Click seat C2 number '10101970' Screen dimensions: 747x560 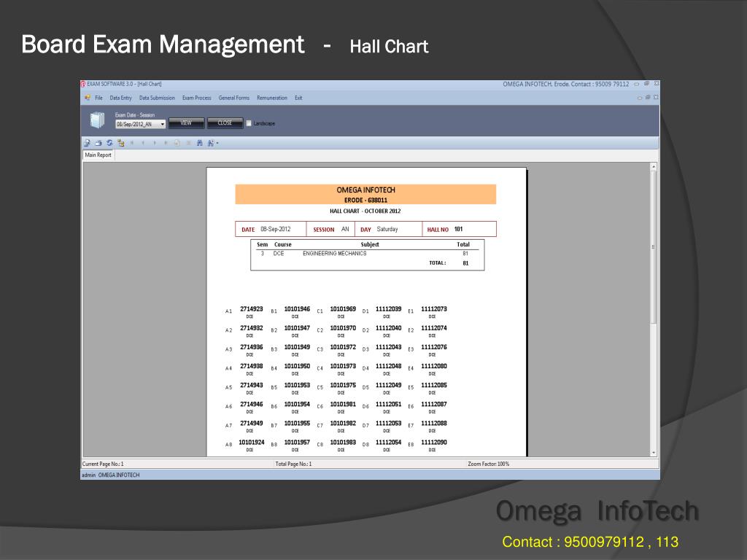[343, 328]
